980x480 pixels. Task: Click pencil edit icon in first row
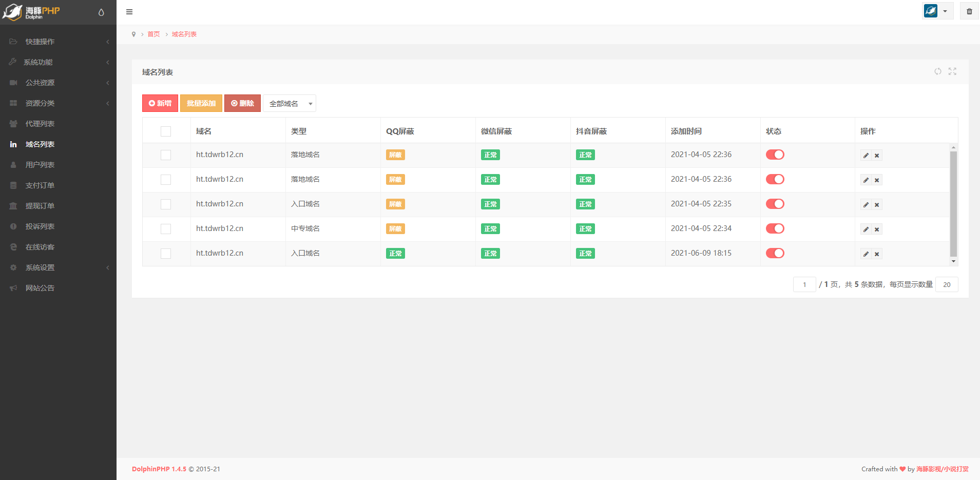tap(866, 156)
